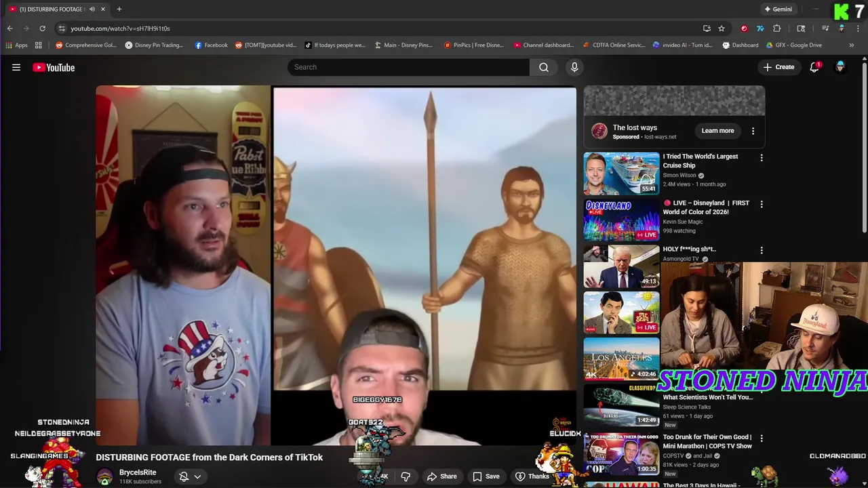
Task: Open Simon Wilson channel name
Action: coord(679,176)
